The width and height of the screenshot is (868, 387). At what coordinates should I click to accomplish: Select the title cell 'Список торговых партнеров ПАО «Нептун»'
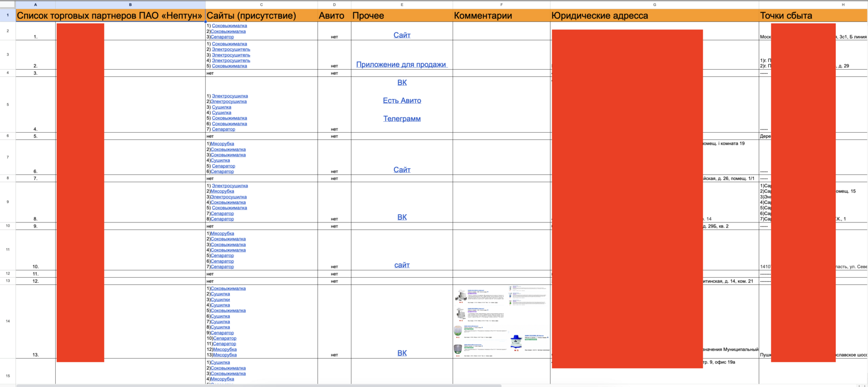111,15
